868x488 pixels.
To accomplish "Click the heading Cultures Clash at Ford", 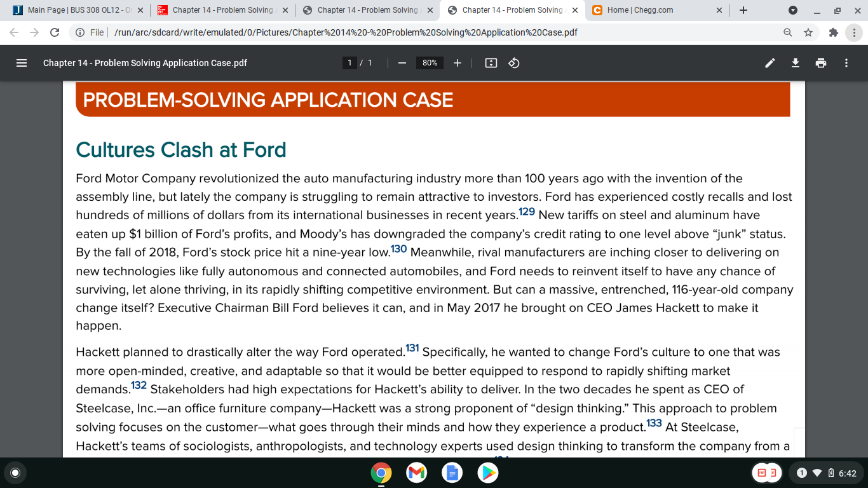I will click(x=181, y=150).
